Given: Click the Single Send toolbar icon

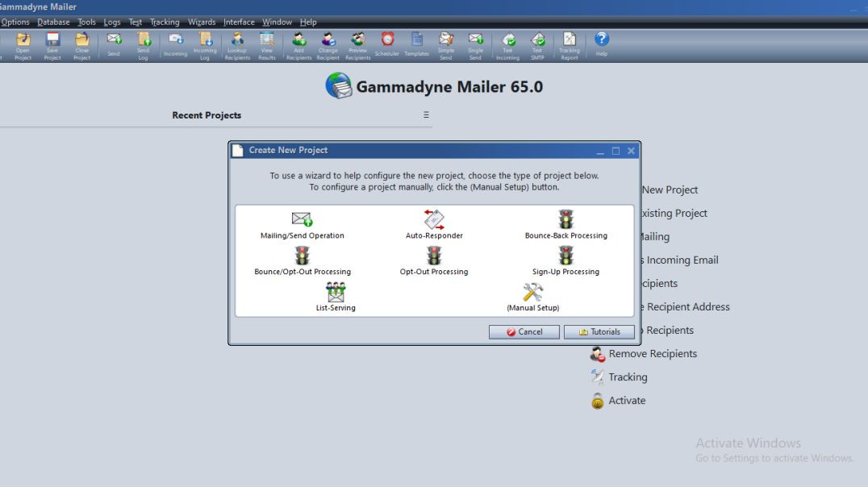Looking at the screenshot, I should [475, 45].
